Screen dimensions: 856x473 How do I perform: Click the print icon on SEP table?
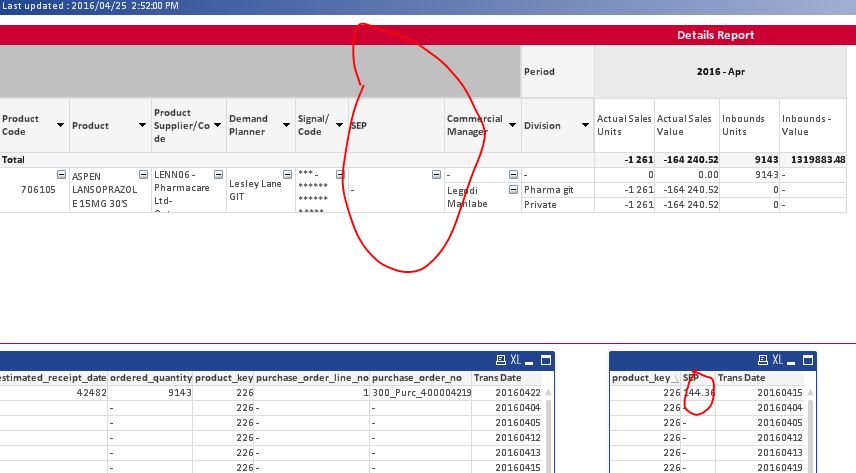coord(763,360)
